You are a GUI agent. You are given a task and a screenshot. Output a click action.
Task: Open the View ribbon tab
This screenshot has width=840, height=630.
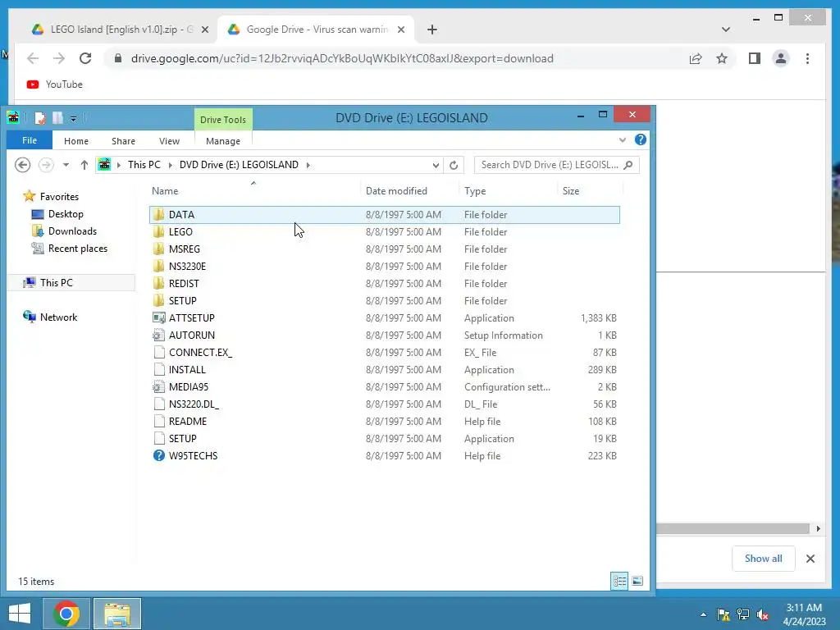point(169,141)
